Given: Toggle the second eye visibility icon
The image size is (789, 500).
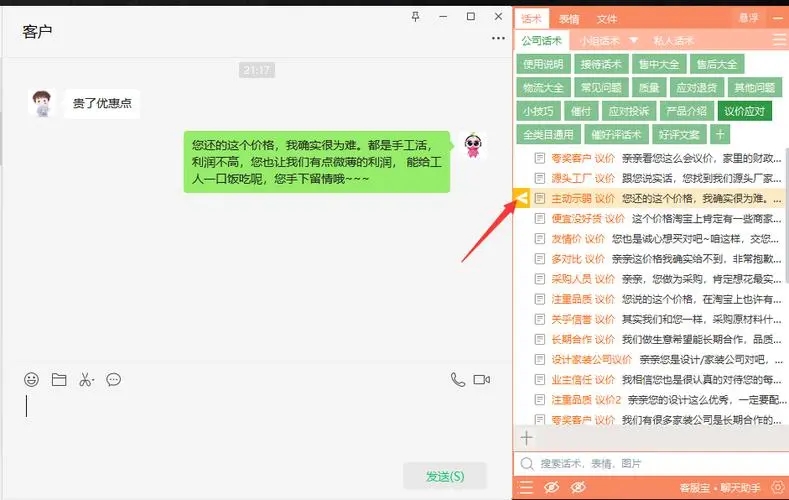Looking at the screenshot, I should coord(577,487).
